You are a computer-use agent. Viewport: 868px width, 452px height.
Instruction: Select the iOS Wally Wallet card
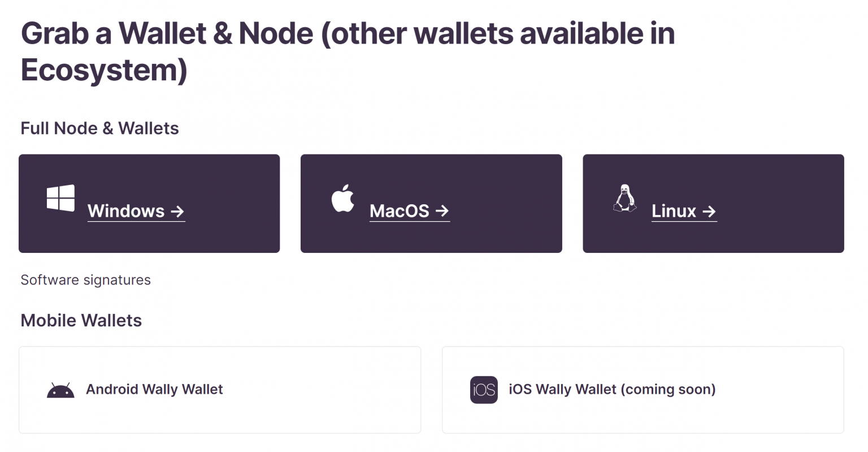(x=643, y=390)
